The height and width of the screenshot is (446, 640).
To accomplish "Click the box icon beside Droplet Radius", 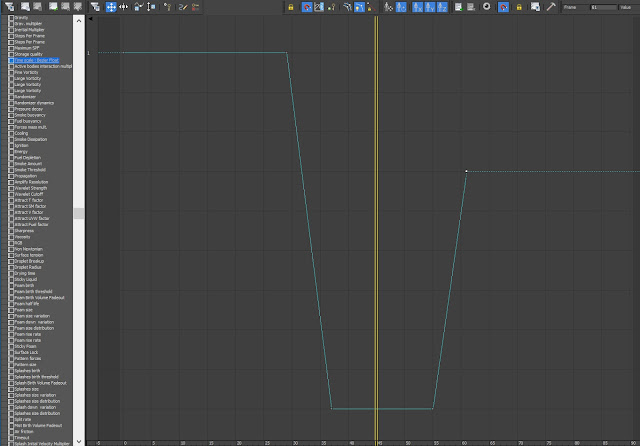I will coord(11,267).
